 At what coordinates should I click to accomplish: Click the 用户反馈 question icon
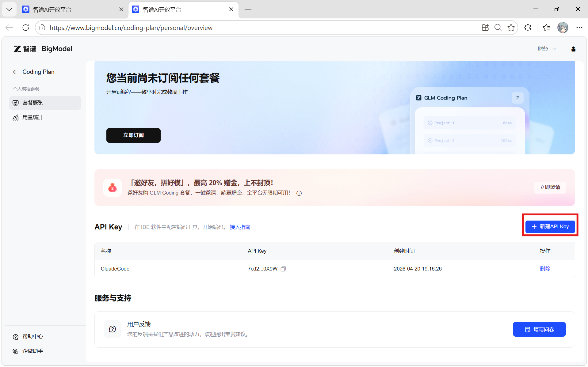click(x=113, y=329)
